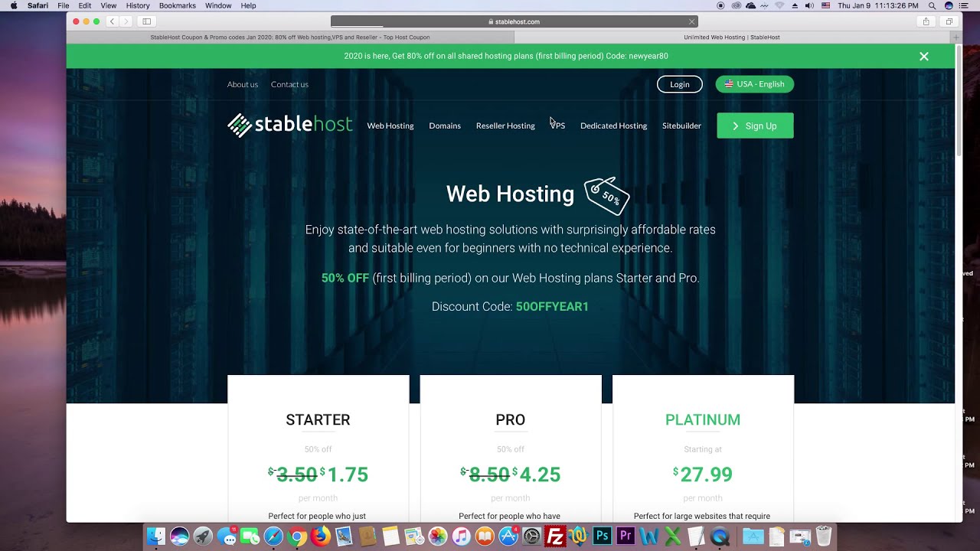Open App Store from the Dock
980x551 pixels.
[x=508, y=536]
